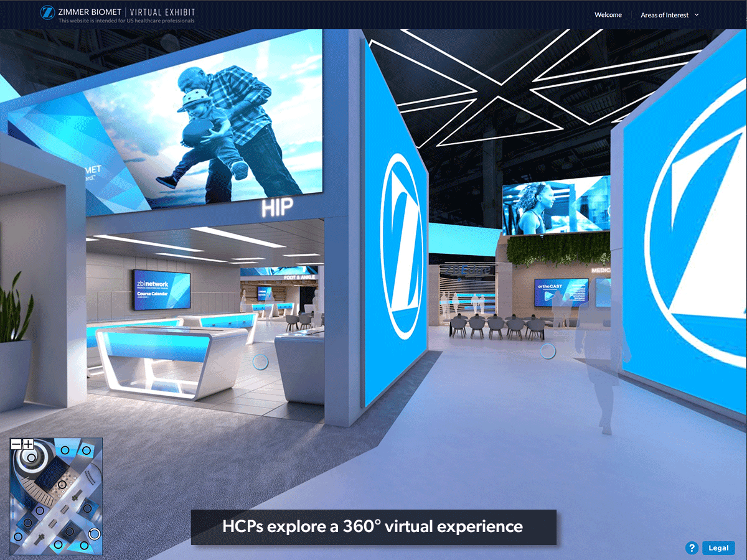Click the navigation hotspot inside the Hip booth
The width and height of the screenshot is (747, 560).
(x=260, y=361)
